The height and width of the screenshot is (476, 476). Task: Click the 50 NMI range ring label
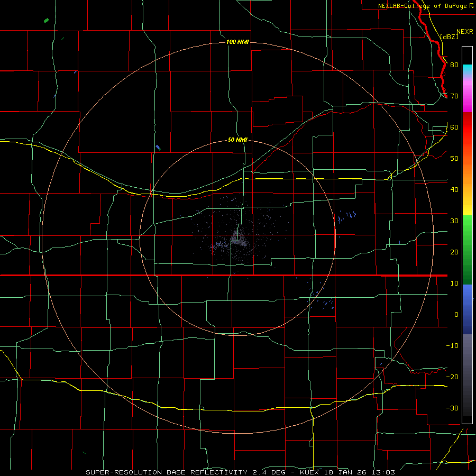point(237,140)
